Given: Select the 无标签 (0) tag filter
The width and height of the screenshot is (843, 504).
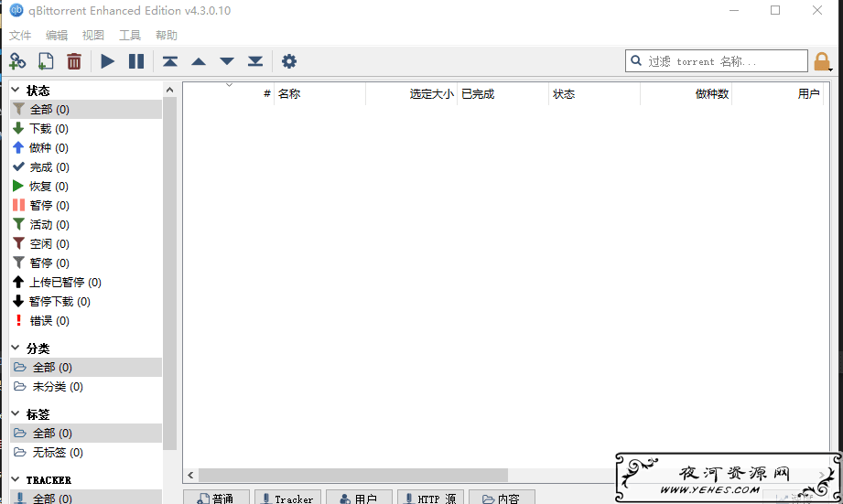Looking at the screenshot, I should point(86,453).
